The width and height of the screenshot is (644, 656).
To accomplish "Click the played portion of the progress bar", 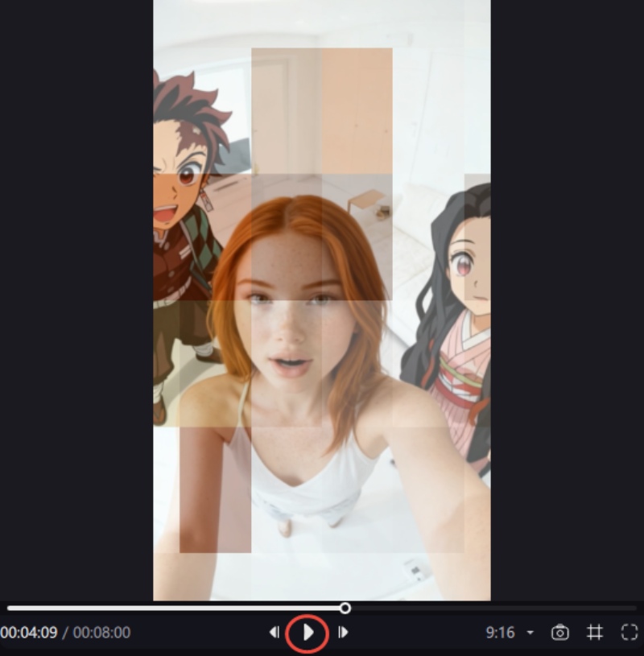I will tap(177, 609).
